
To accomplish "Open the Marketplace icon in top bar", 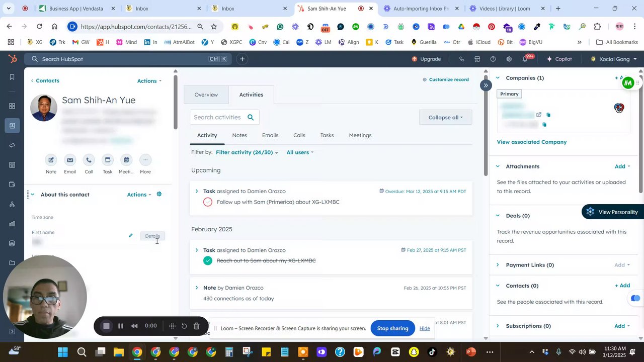I will [x=477, y=59].
